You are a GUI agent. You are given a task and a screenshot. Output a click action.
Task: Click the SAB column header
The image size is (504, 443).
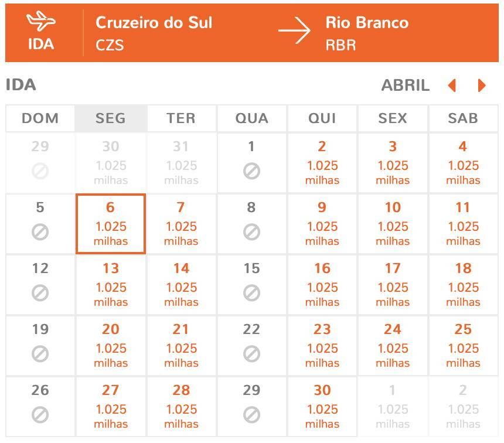463,118
